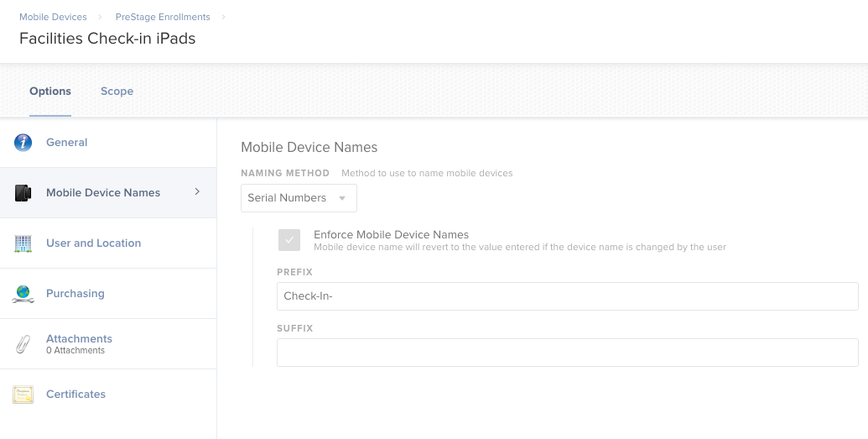Open Purchasing section
868x439 pixels.
point(108,294)
